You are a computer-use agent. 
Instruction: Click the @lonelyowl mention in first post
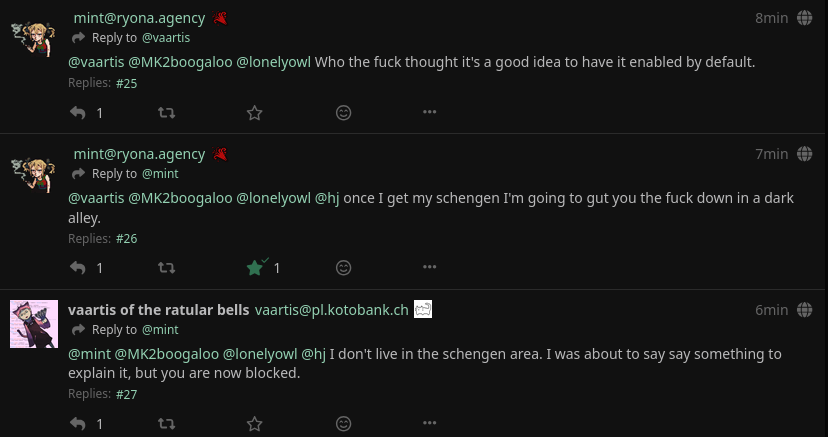[x=273, y=62]
